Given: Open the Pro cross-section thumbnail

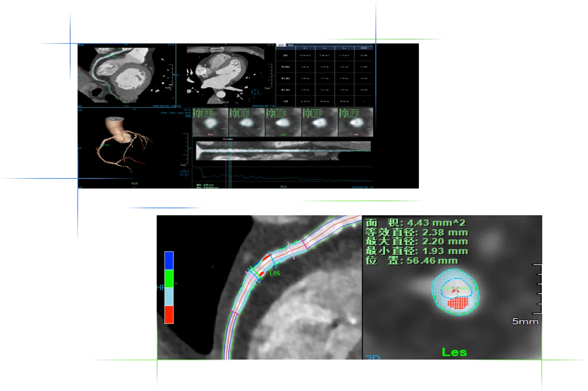Looking at the screenshot, I should point(210,122).
